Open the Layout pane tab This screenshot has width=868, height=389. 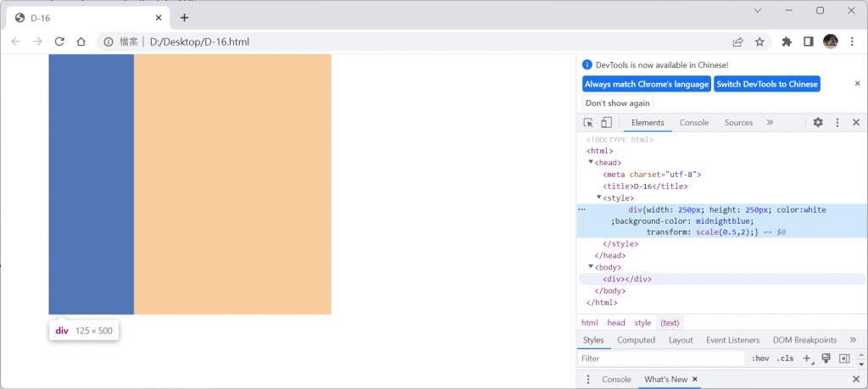(681, 341)
